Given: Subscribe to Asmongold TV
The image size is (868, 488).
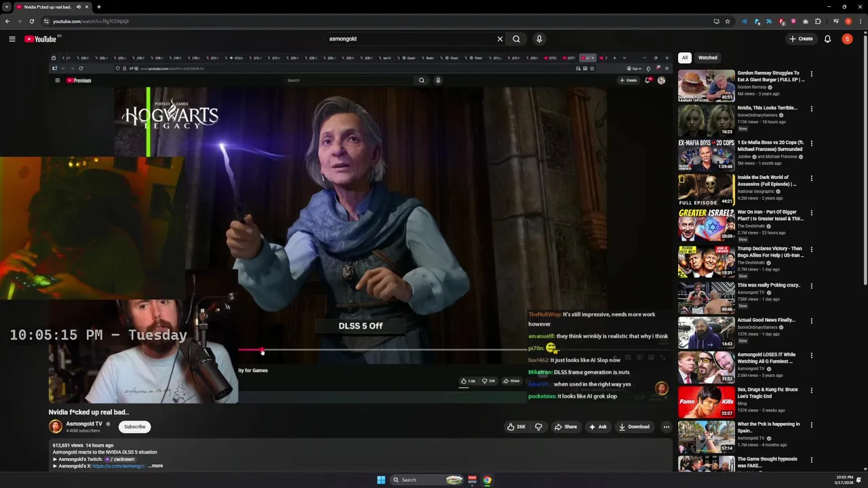Looking at the screenshot, I should (134, 427).
